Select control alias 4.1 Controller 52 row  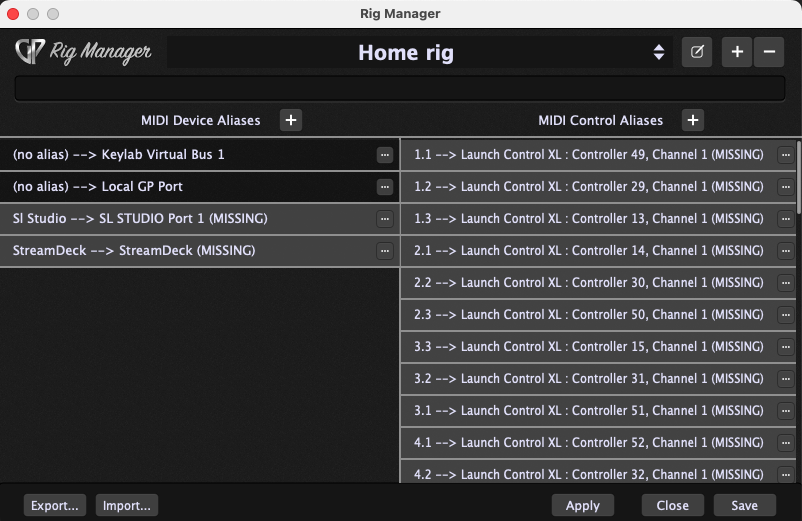598,443
